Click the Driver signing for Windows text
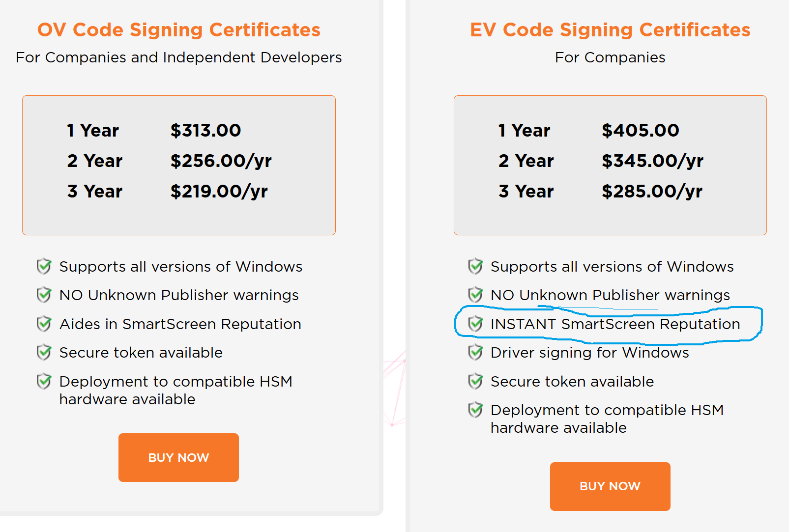 tap(589, 353)
